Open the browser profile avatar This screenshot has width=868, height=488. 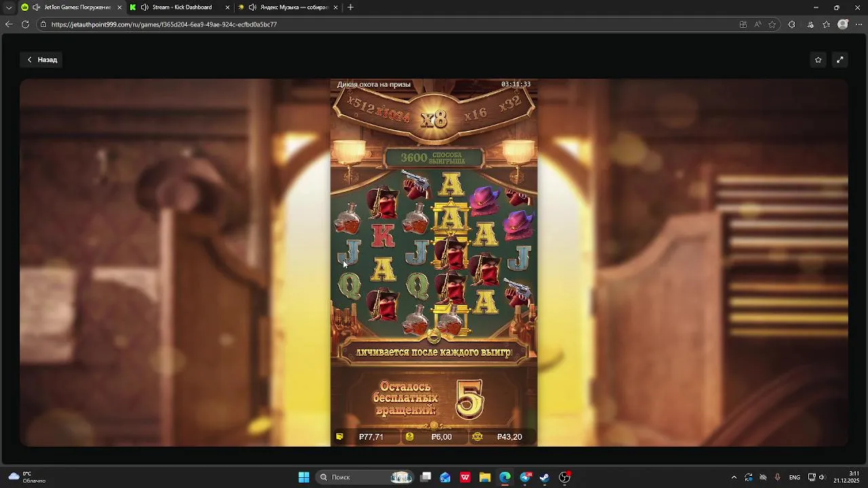tap(843, 24)
